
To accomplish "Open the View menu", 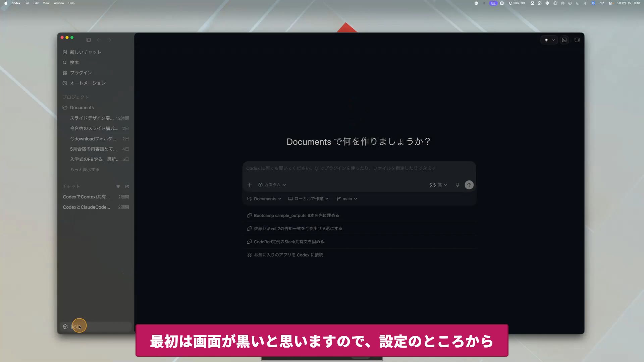I will click(46, 3).
